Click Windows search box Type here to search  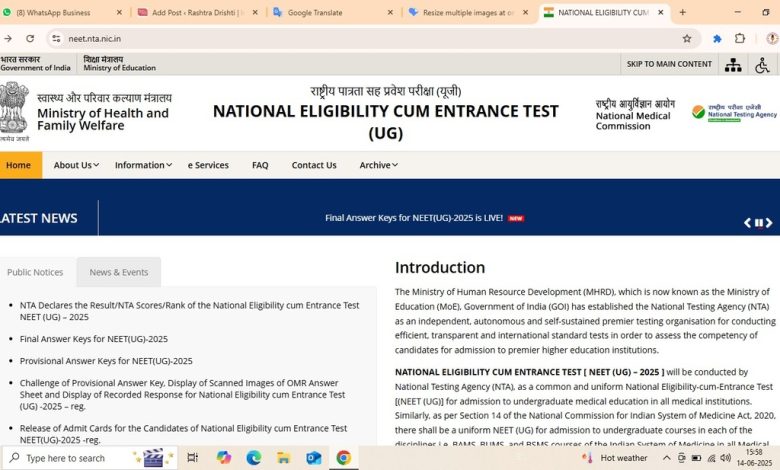[90, 458]
